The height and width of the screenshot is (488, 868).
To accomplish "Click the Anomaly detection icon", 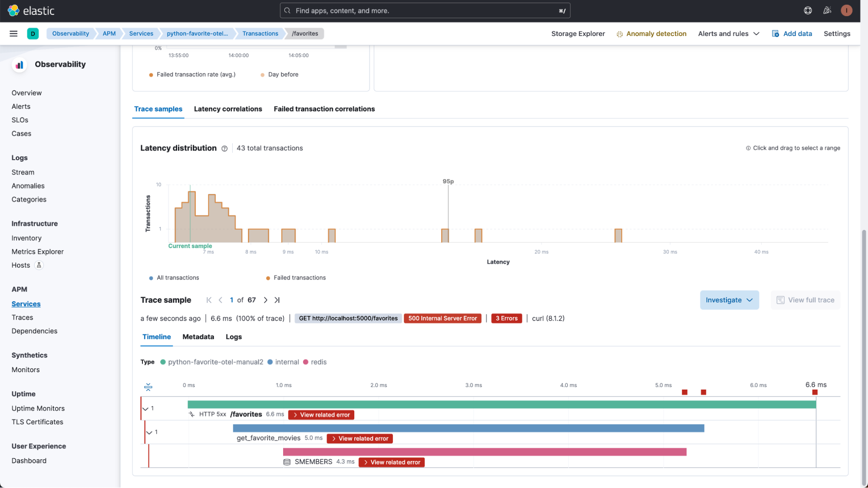I will pos(620,33).
